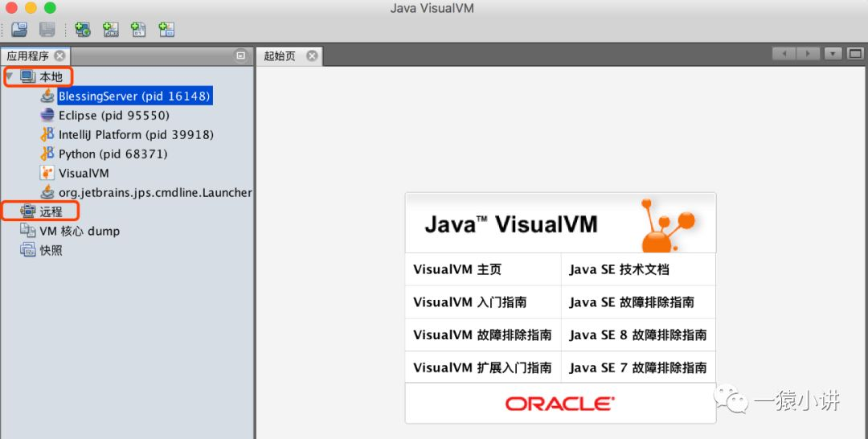The height and width of the screenshot is (439, 868).
Task: Open the Java SE 8 故障排除指南 link
Action: click(637, 335)
